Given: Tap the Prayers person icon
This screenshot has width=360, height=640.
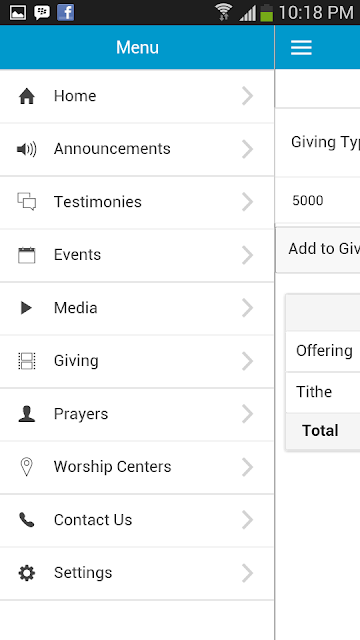Looking at the screenshot, I should coord(27,414).
